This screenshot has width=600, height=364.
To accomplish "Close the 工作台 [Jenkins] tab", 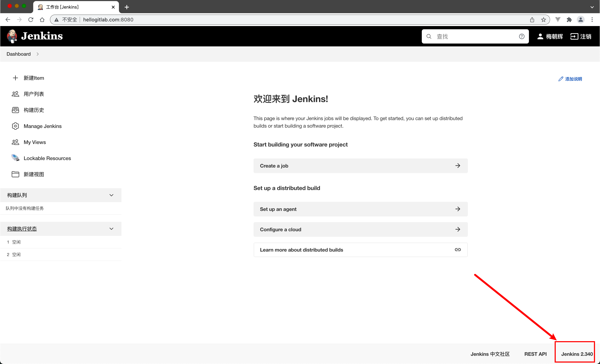I will pyautogui.click(x=113, y=7).
